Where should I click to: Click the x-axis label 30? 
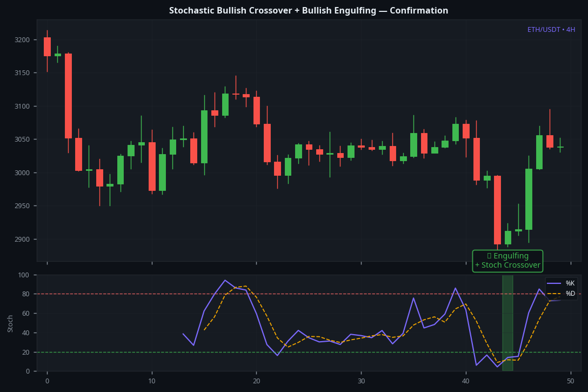click(x=361, y=381)
